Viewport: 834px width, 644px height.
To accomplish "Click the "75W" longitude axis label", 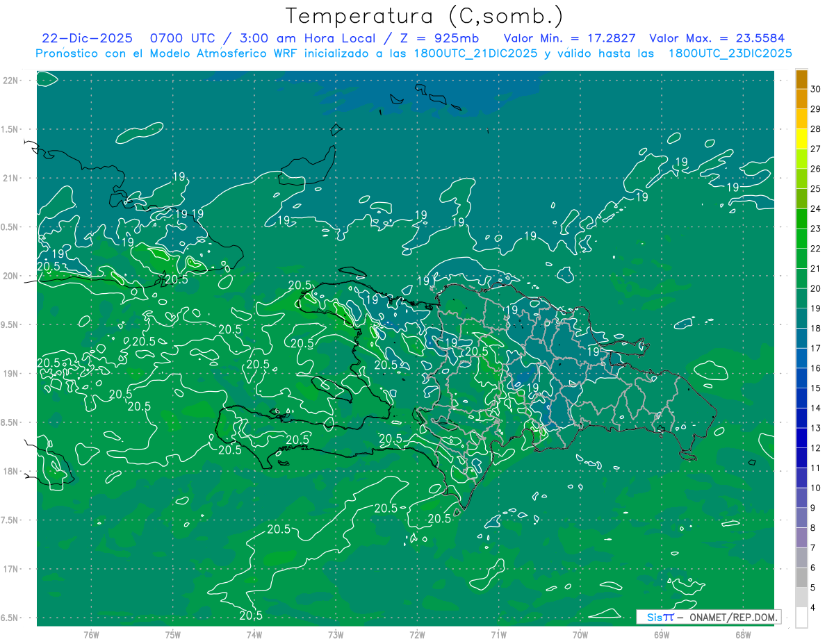I will (173, 635).
